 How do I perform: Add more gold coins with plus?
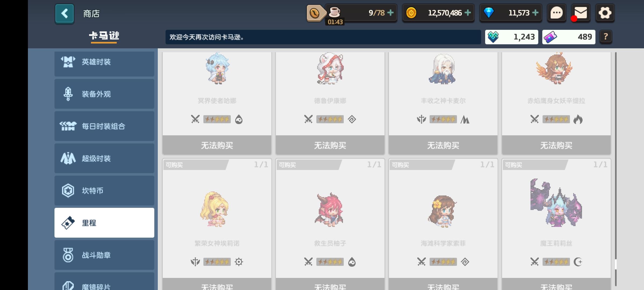point(467,13)
